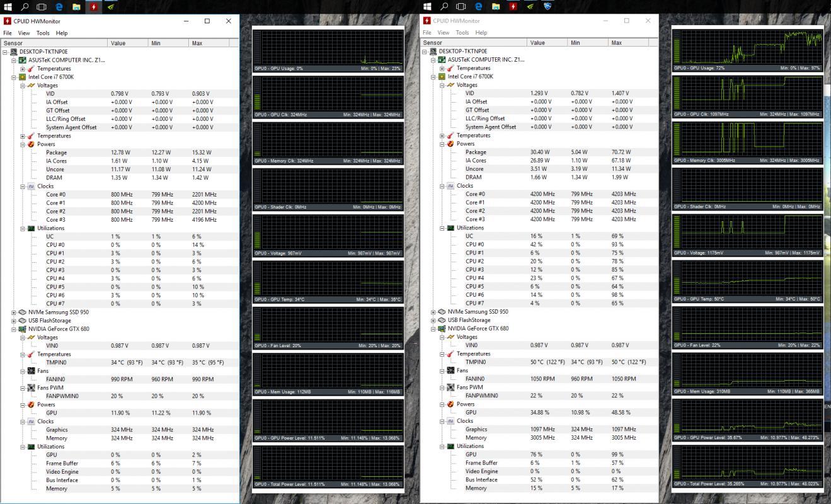This screenshot has width=831, height=504.
Task: Click the Mem Usage 112MB graph
Action: (x=328, y=374)
